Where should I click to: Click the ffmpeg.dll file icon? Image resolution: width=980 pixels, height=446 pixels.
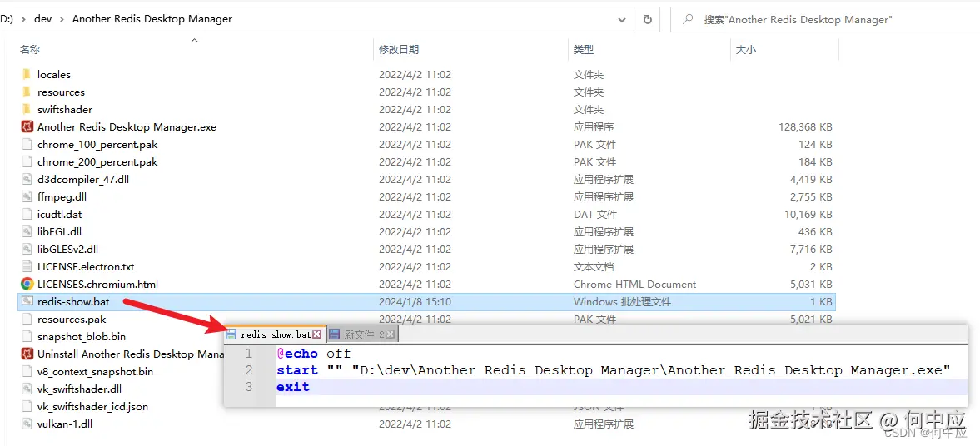click(x=27, y=196)
